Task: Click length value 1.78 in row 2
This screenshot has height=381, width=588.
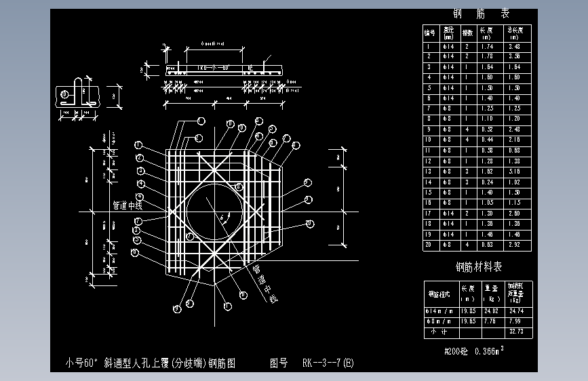Action: (487, 56)
